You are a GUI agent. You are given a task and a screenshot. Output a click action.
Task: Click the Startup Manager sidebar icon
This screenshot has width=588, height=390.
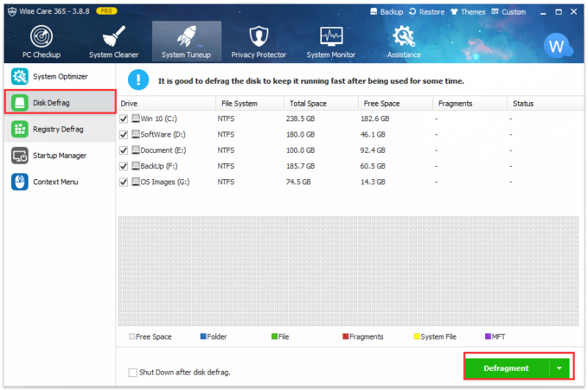[x=20, y=156]
